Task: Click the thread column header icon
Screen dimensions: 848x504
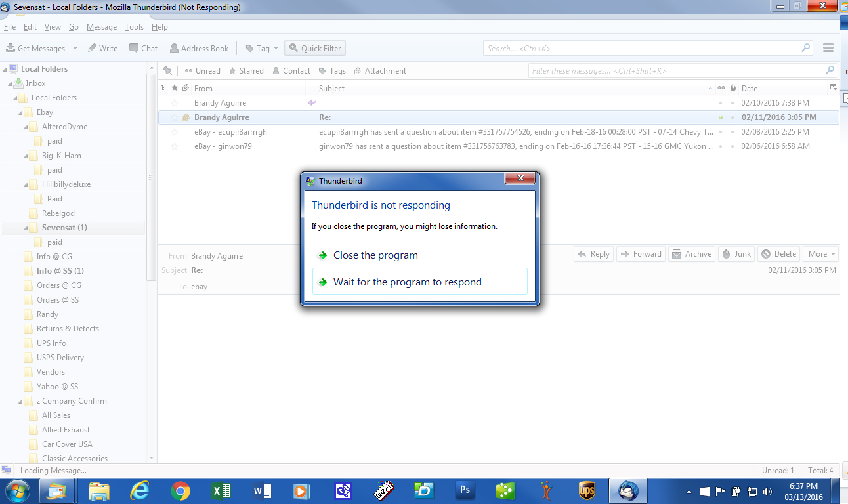Action: [x=163, y=88]
